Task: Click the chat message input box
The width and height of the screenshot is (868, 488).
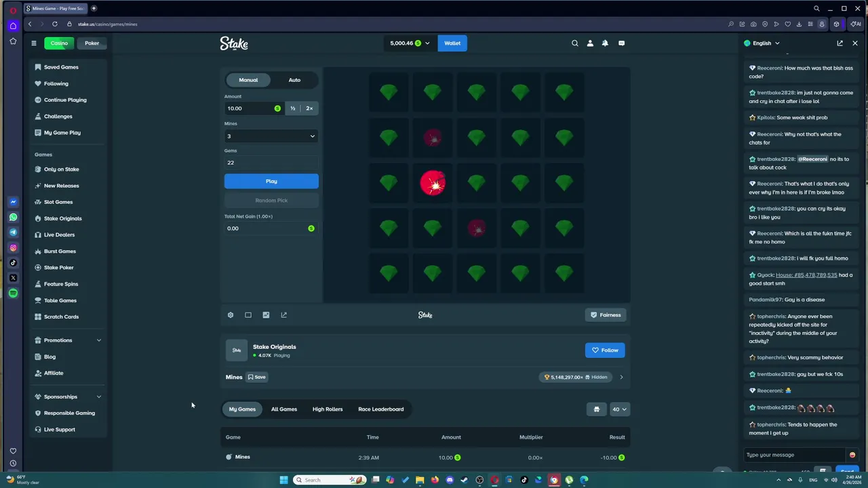Action: click(794, 455)
